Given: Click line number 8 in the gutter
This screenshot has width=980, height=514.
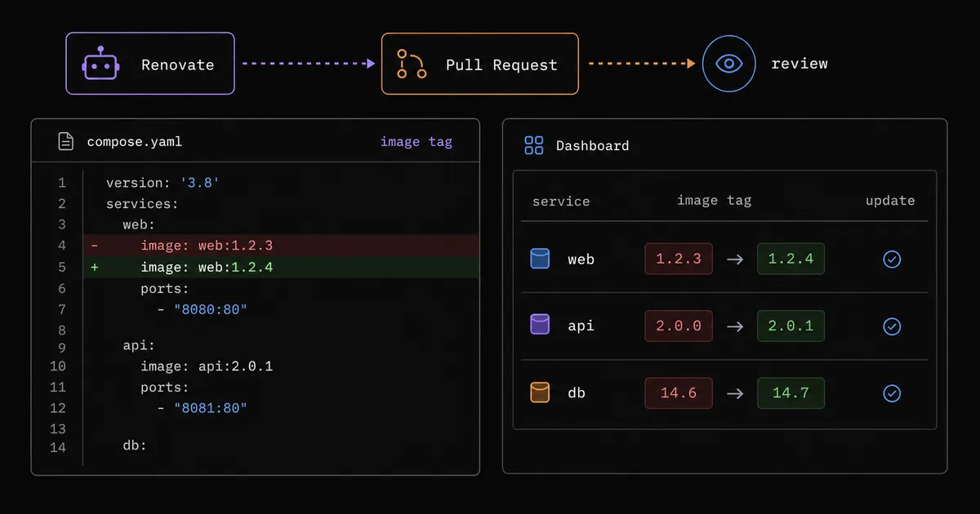Looking at the screenshot, I should (62, 330).
